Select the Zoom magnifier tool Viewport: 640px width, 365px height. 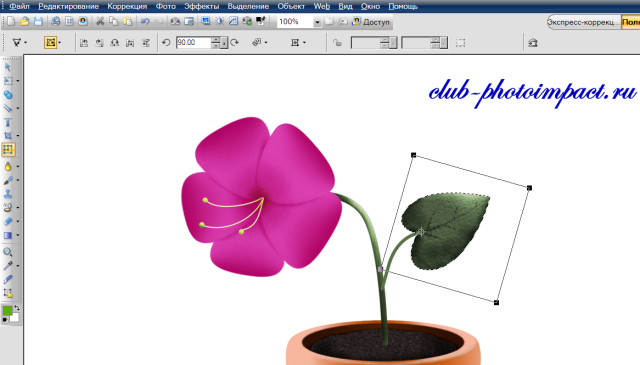coord(8,252)
